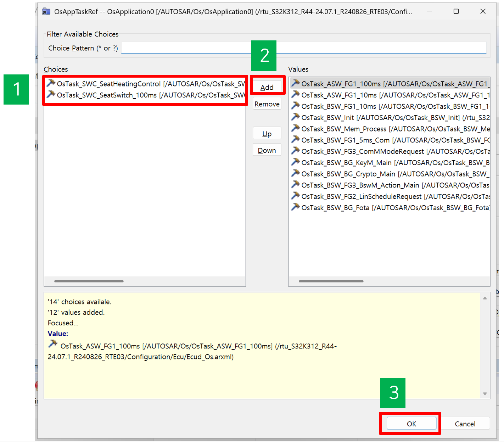Click the dialog title bar folder icon

pos(46,11)
